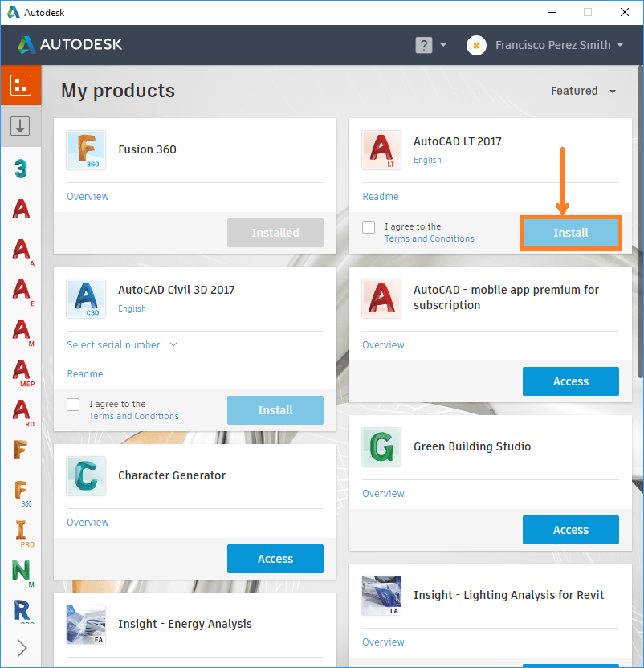Click Insight - Energy Analysis title
The image size is (644, 668).
pos(185,624)
